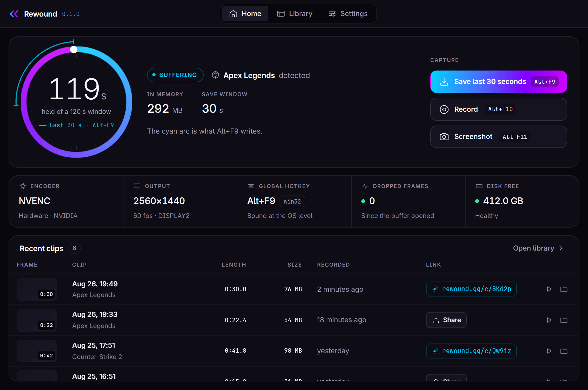Click the win32 badge

point(292,201)
